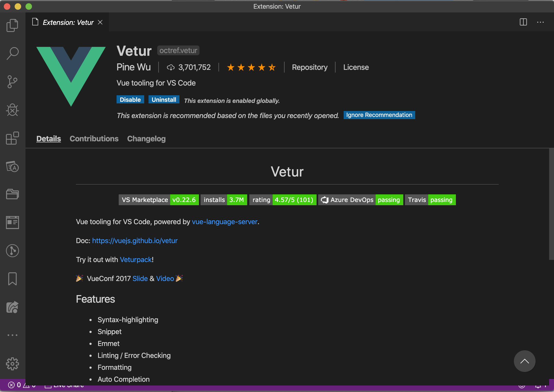Switch to the Contributions tab
This screenshot has height=392, width=554.
click(x=94, y=139)
